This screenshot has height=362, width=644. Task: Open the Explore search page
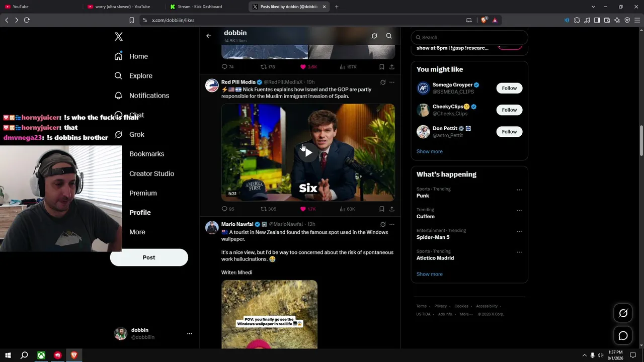[133, 76]
